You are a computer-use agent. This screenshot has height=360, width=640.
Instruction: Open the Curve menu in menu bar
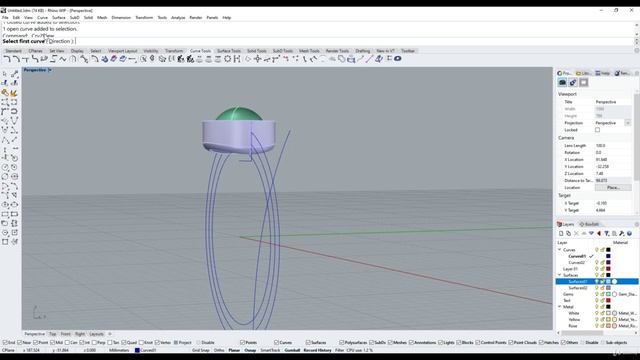(42, 18)
